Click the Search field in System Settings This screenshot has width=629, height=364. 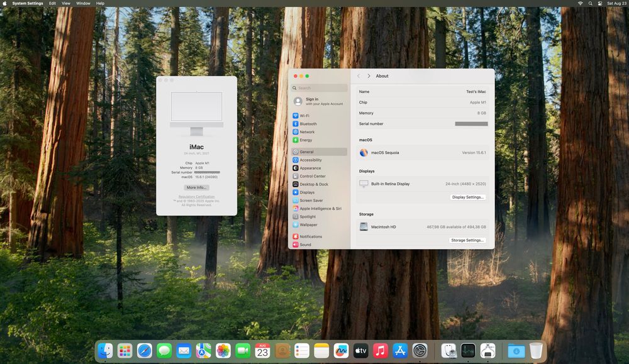tap(320, 88)
